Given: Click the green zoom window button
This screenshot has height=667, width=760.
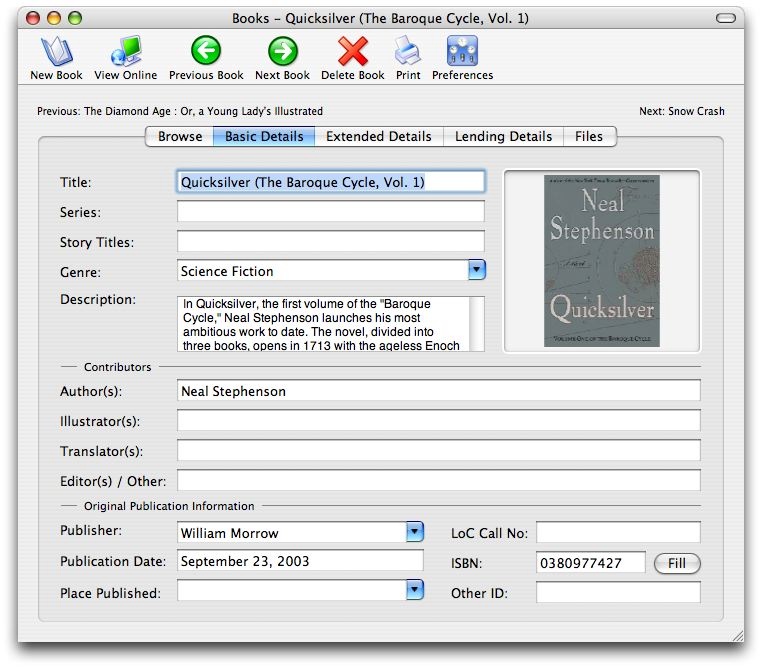Looking at the screenshot, I should point(75,18).
